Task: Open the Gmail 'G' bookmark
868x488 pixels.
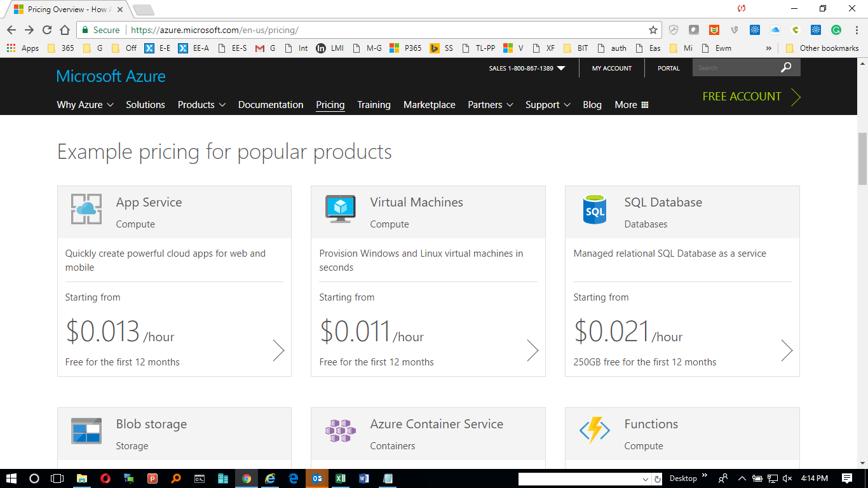Action: coord(266,48)
